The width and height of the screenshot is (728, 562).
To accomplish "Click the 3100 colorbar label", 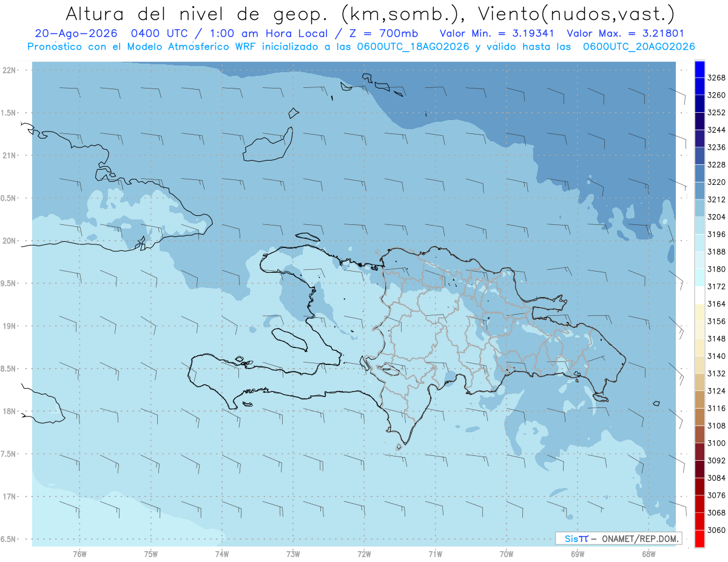I will click(716, 443).
